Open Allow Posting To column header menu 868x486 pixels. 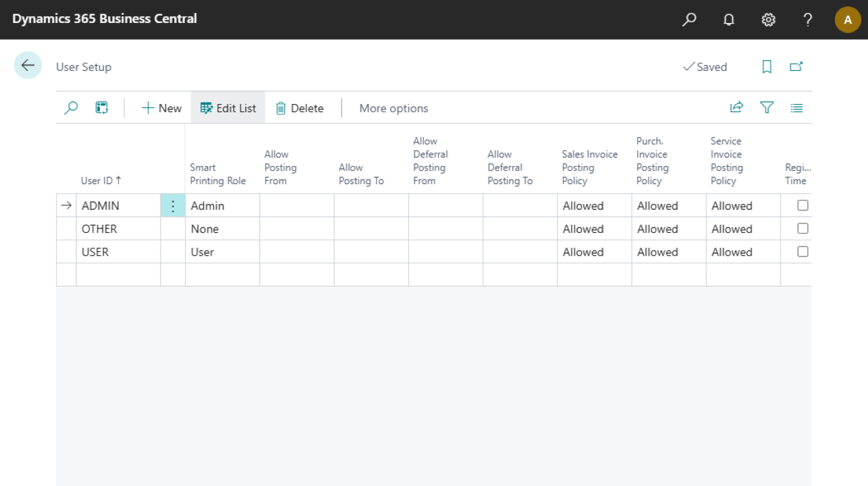(x=361, y=174)
